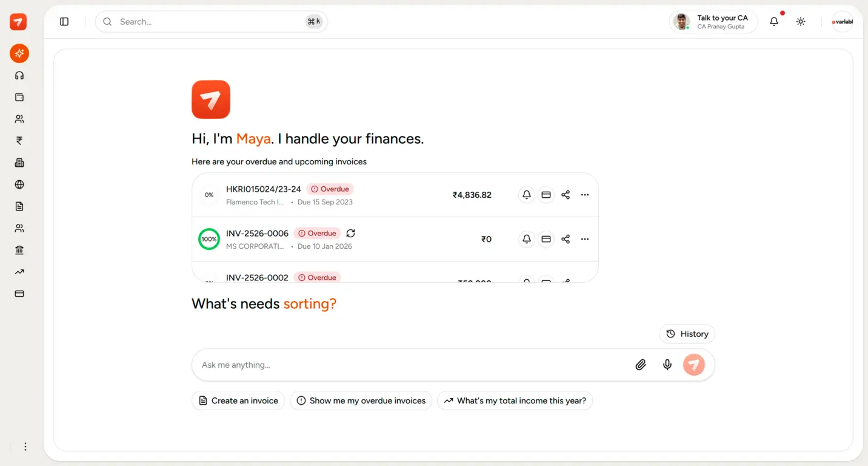Open the variabl account menu in the top bar

point(843,22)
